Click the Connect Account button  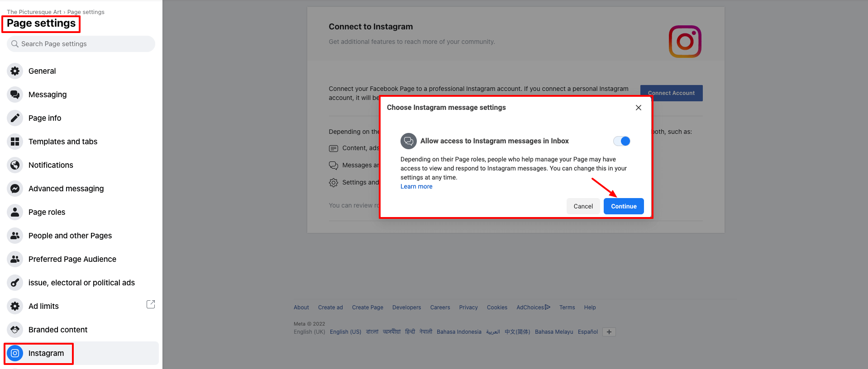[x=671, y=93]
